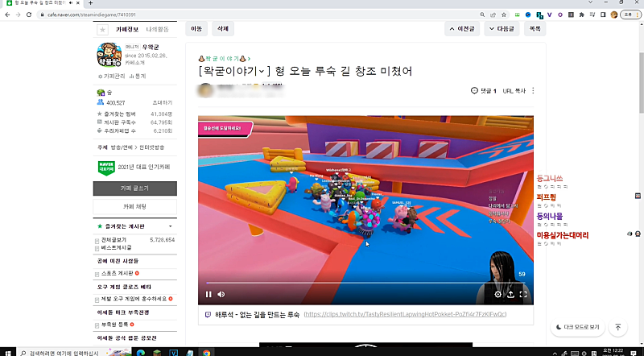Click the video player share icon

click(510, 294)
